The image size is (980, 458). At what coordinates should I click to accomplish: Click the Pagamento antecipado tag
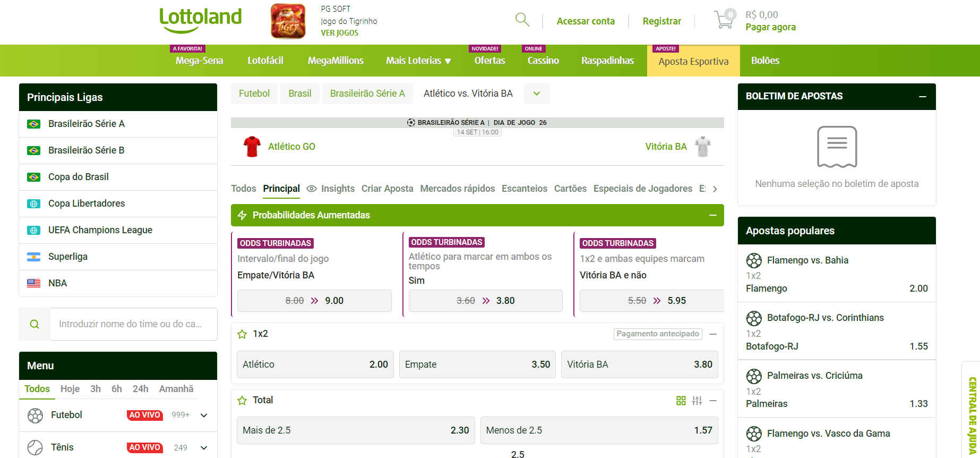click(658, 334)
